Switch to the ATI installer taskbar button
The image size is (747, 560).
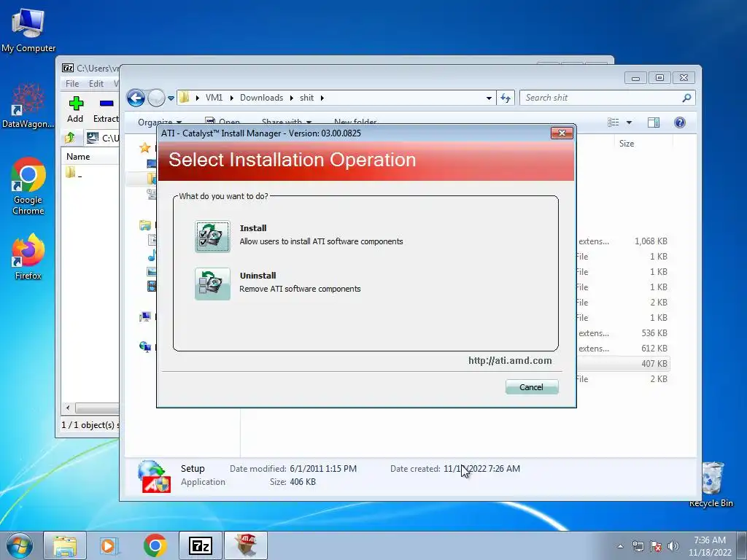(x=245, y=545)
